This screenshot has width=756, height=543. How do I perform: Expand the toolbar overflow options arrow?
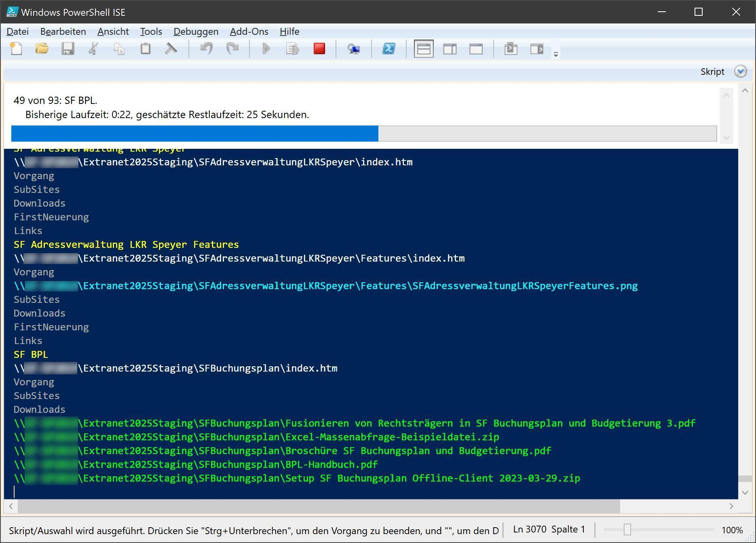point(556,54)
